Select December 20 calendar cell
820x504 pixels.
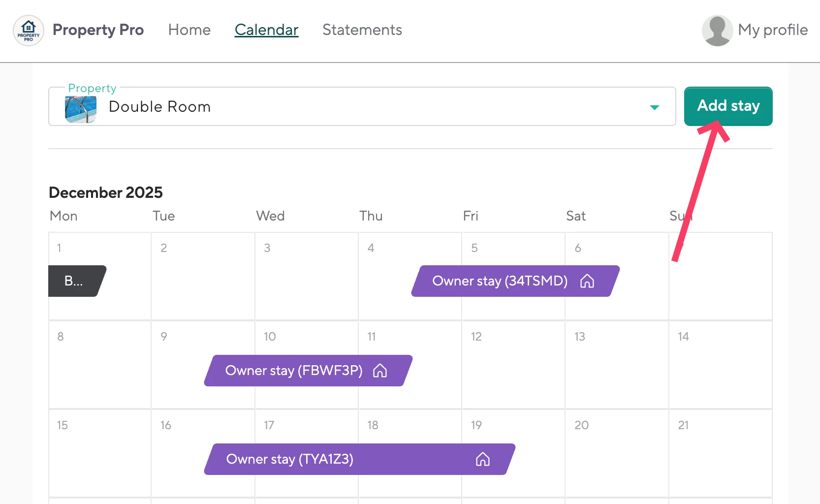click(617, 453)
